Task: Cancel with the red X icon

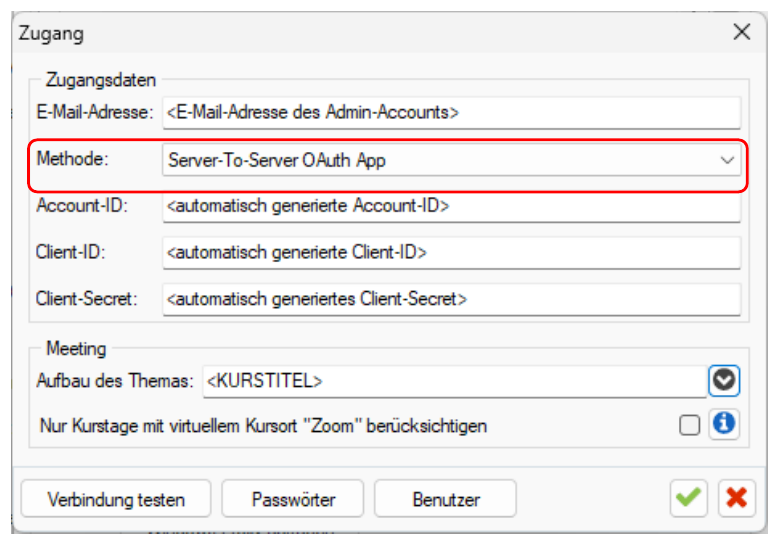Action: [x=736, y=498]
